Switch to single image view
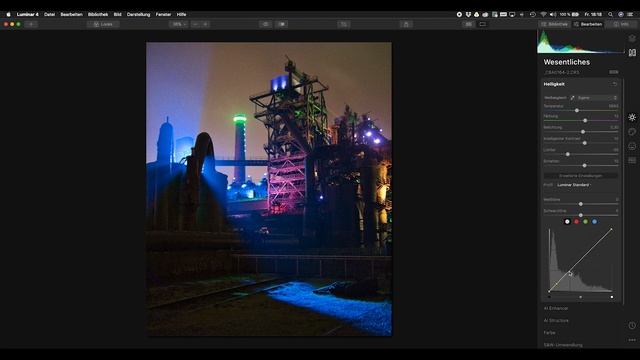640x360 pixels. point(482,24)
